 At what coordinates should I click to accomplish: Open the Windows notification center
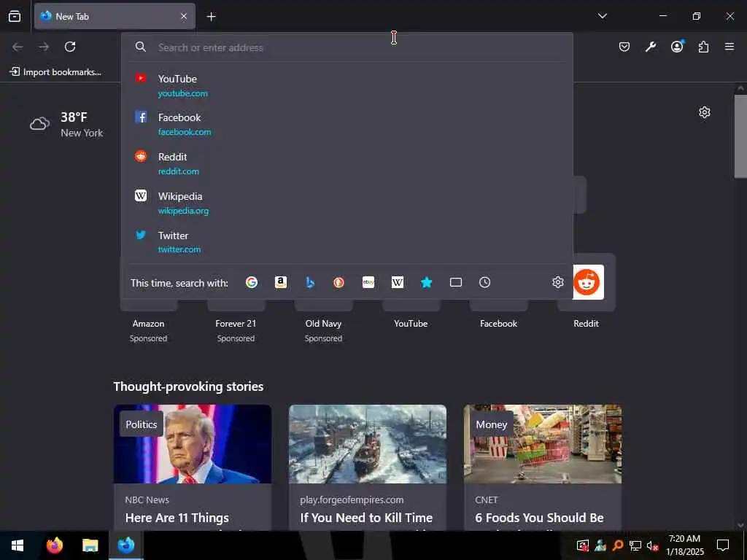click(723, 545)
